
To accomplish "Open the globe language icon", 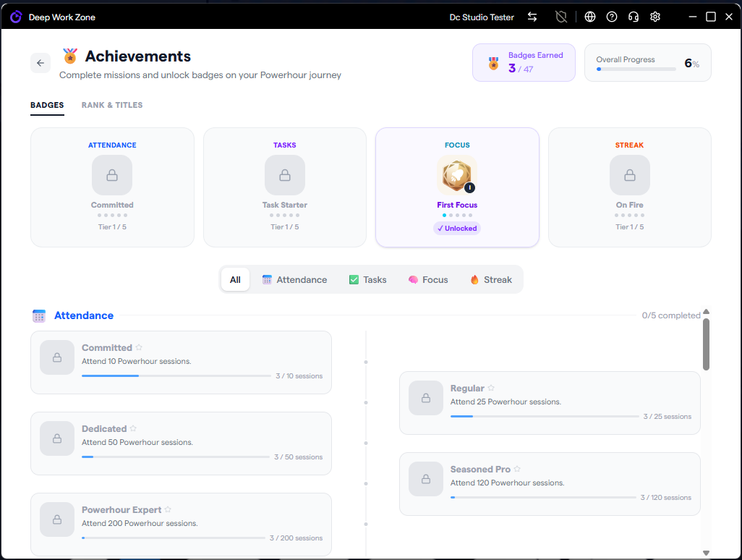I will coord(589,17).
